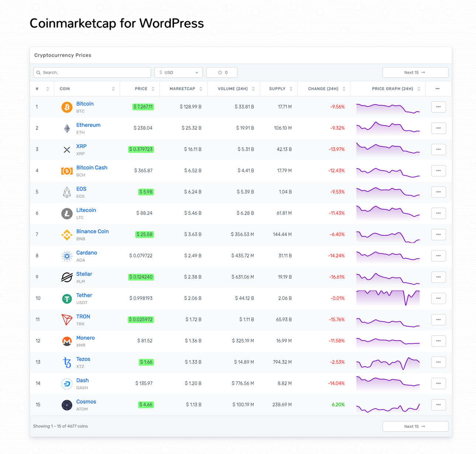Click the Monero logo icon
This screenshot has height=454, width=476.
click(67, 341)
